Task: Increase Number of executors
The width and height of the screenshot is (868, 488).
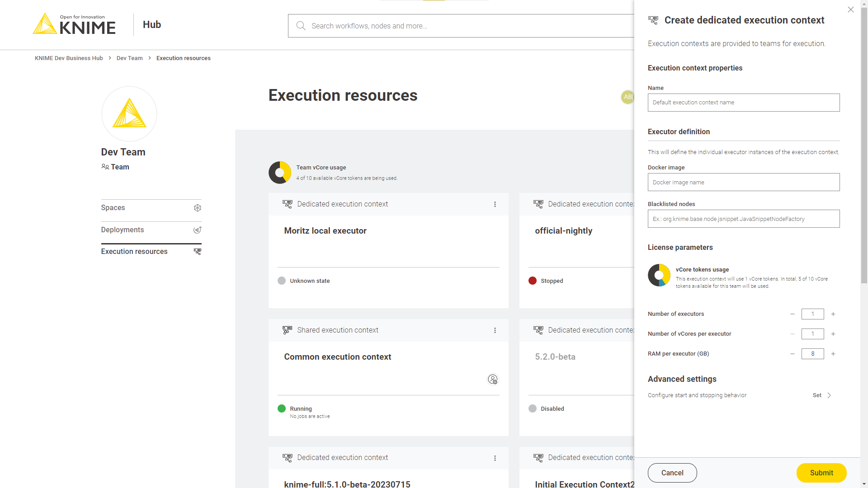Action: 833,314
